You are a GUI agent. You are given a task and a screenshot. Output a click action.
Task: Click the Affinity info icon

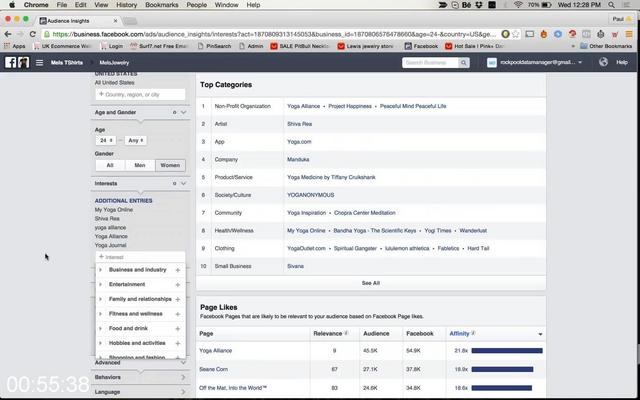473,333
